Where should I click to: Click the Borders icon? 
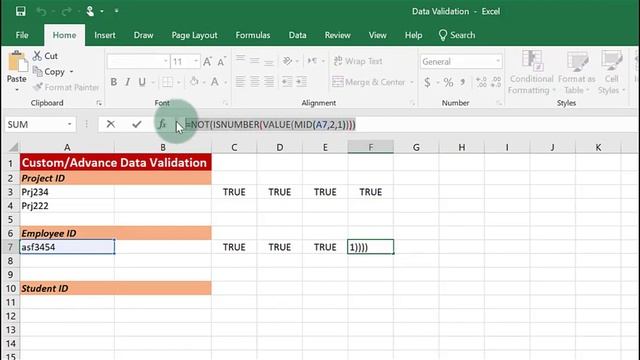[x=167, y=82]
